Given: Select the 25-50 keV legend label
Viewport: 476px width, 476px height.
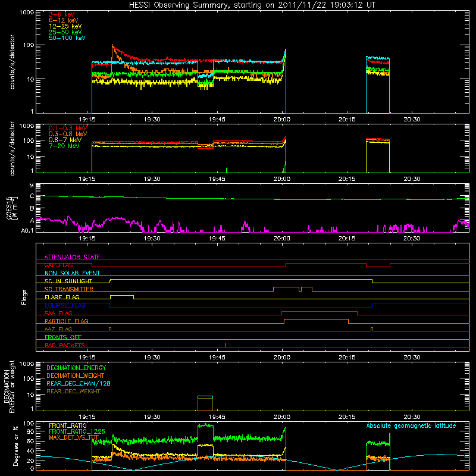Looking at the screenshot, I should 65,32.
